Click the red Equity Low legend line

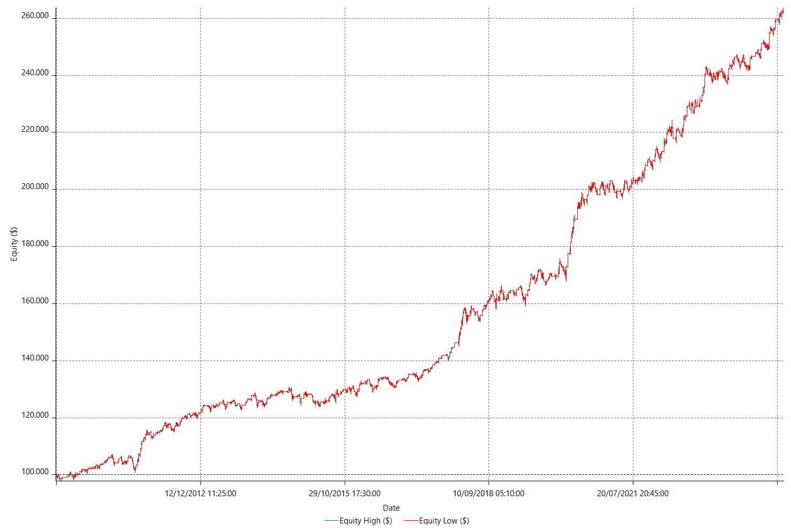coord(411,521)
